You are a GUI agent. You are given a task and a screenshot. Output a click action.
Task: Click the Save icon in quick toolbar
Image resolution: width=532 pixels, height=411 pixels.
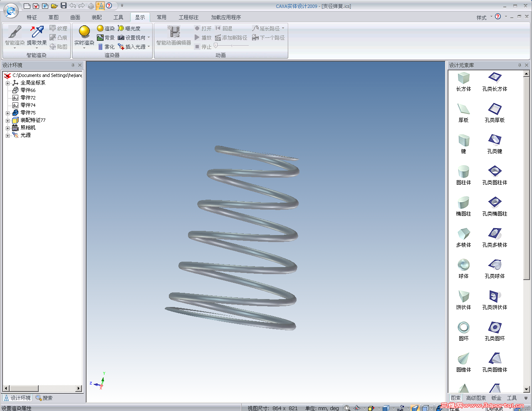pos(64,5)
